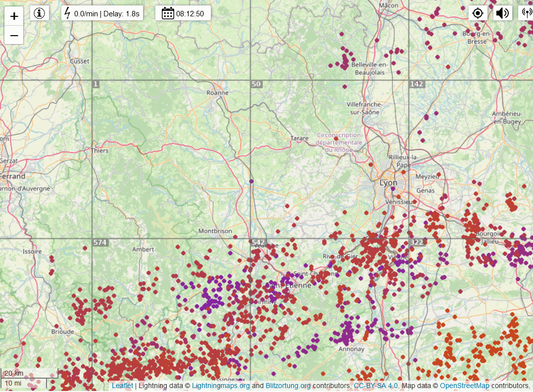The image size is (533, 392).
Task: Click the 20 km scale bar
Action: click(29, 373)
